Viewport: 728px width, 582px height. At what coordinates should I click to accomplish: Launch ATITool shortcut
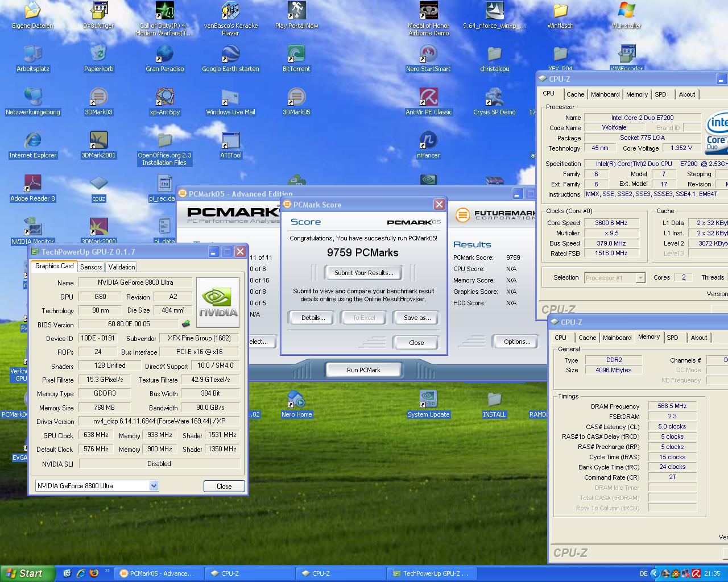(230, 145)
